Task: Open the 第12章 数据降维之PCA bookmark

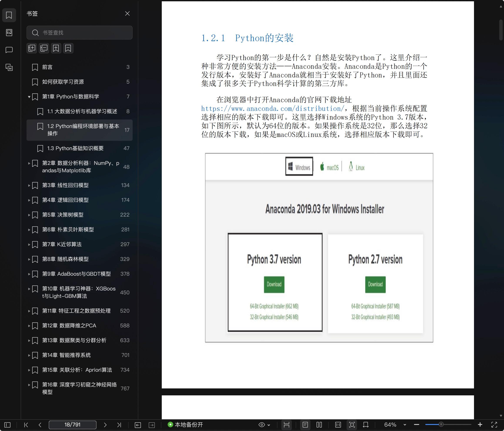Action: (80, 326)
